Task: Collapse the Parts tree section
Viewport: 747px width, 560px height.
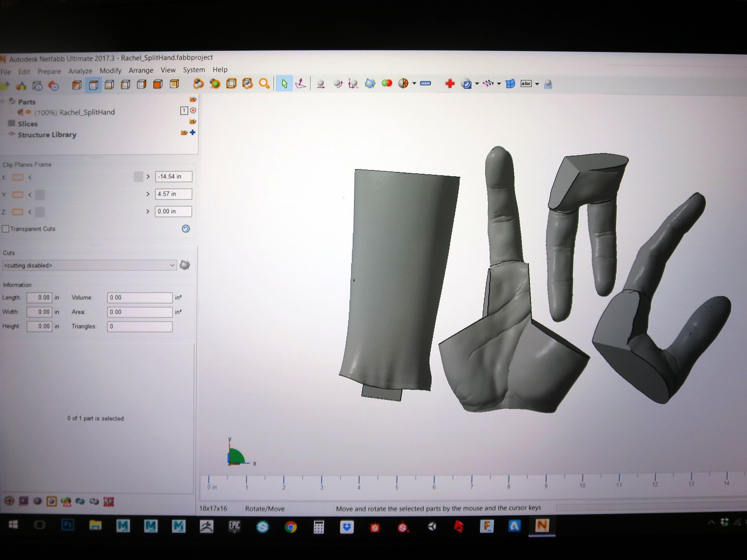Action: click(3, 101)
